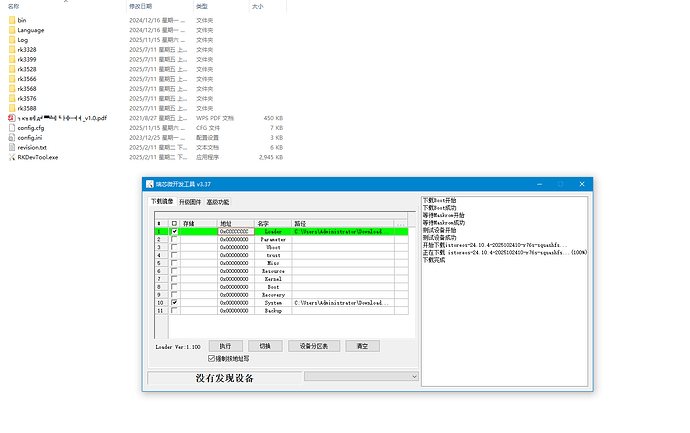This screenshot has width=690, height=433.
Task: Select the config.cfg file icon
Action: [11, 128]
